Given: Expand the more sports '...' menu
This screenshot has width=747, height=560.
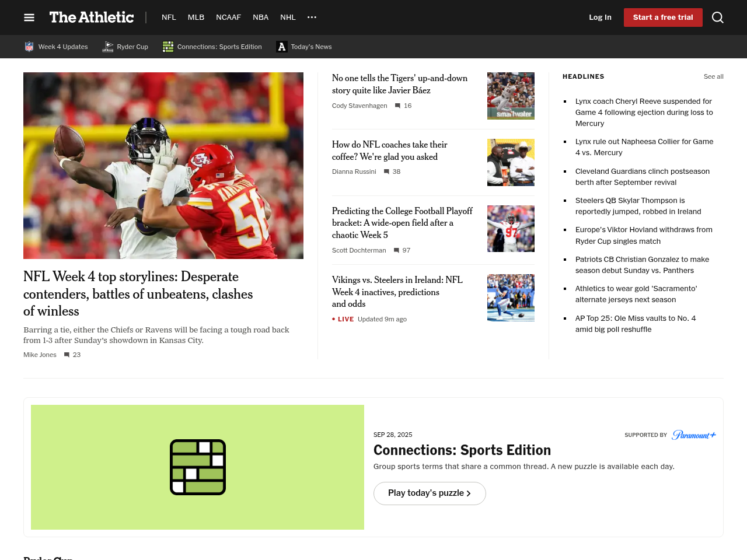Looking at the screenshot, I should point(311,17).
